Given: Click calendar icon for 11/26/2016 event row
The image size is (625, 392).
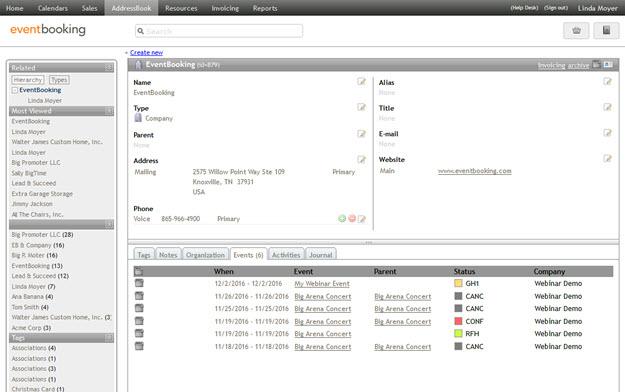Looking at the screenshot, I should click(x=139, y=296).
